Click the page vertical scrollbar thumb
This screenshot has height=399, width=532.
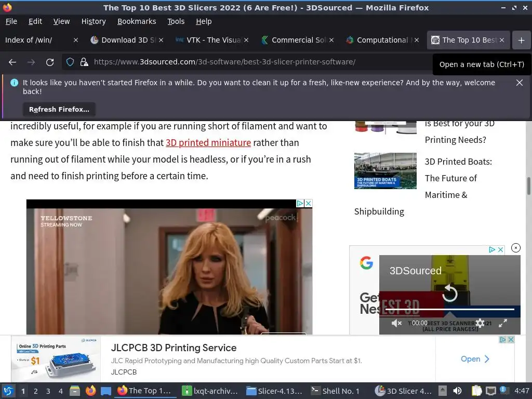[528, 186]
